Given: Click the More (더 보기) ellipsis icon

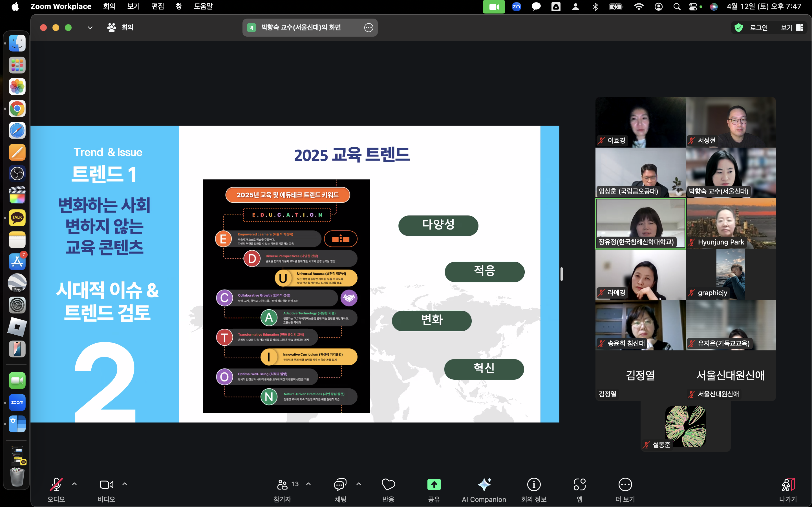Looking at the screenshot, I should (x=625, y=484).
